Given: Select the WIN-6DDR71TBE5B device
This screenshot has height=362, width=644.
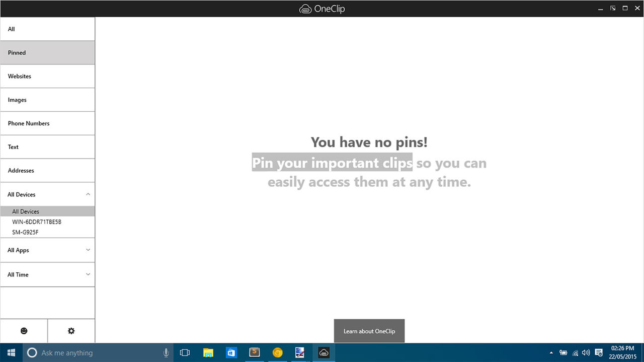Looking at the screenshot, I should [x=47, y=222].
